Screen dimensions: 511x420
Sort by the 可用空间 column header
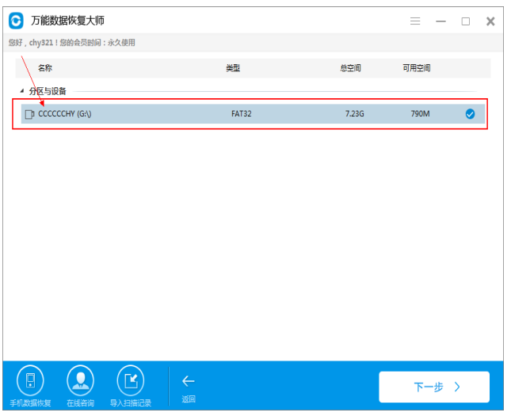pos(417,68)
